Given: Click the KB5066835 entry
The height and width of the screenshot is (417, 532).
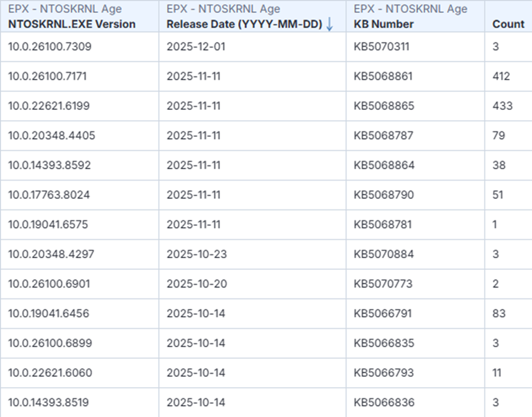Looking at the screenshot, I should pyautogui.click(x=384, y=343).
